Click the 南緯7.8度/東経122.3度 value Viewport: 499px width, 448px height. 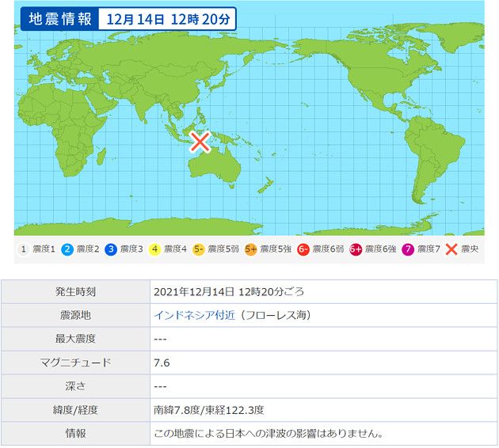[x=209, y=410]
